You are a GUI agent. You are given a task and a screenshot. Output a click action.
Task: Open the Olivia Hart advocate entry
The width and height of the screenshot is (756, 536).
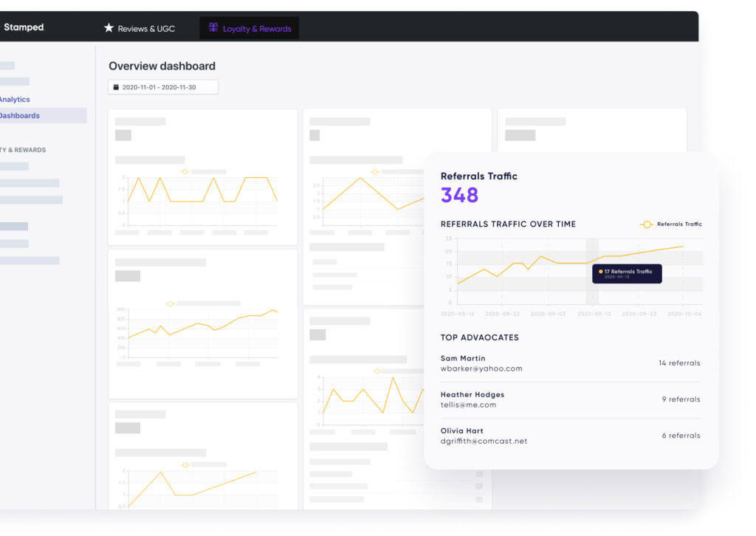tap(461, 430)
